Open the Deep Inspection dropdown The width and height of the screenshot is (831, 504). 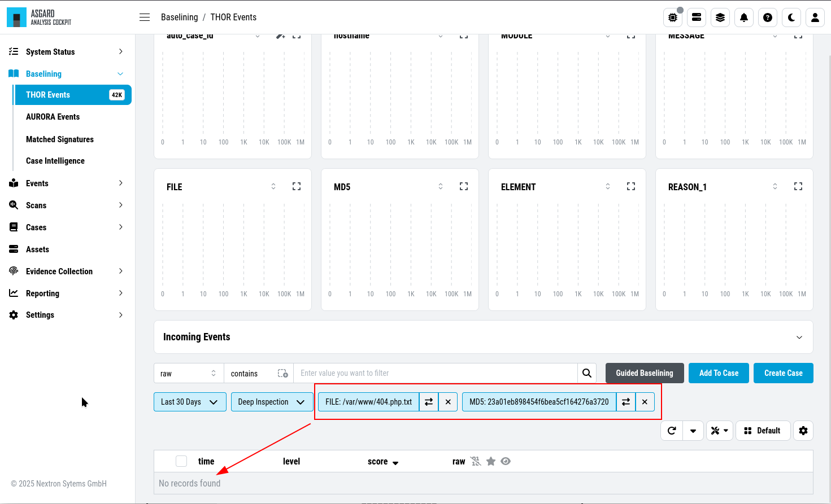272,402
